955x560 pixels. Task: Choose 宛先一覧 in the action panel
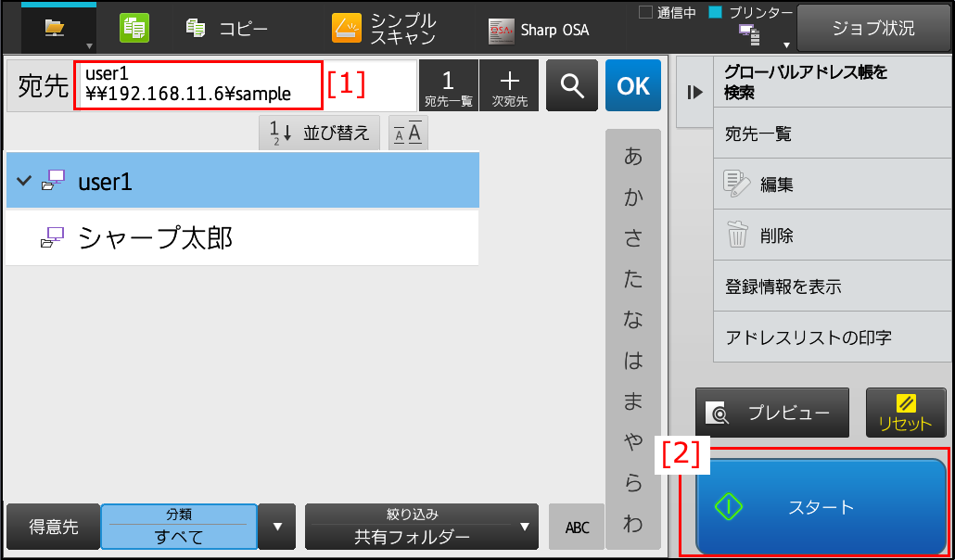pos(832,134)
